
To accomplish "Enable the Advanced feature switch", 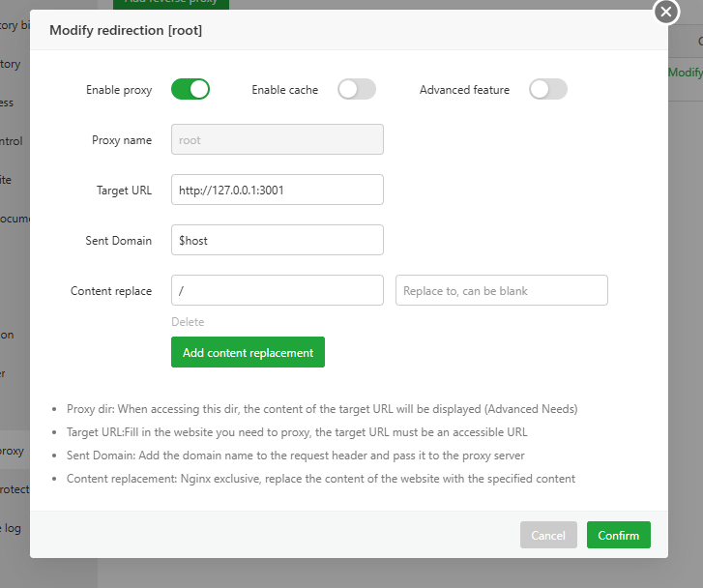I will click(547, 90).
